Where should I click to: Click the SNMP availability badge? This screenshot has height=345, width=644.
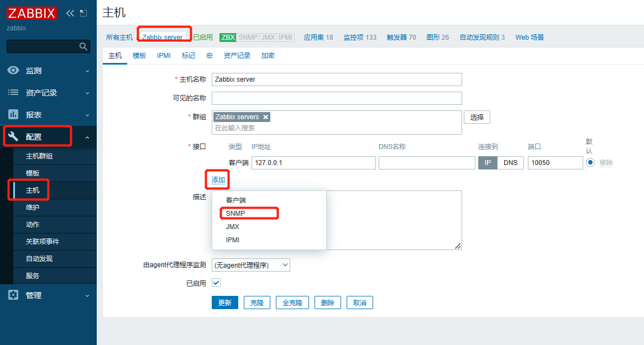tap(248, 38)
